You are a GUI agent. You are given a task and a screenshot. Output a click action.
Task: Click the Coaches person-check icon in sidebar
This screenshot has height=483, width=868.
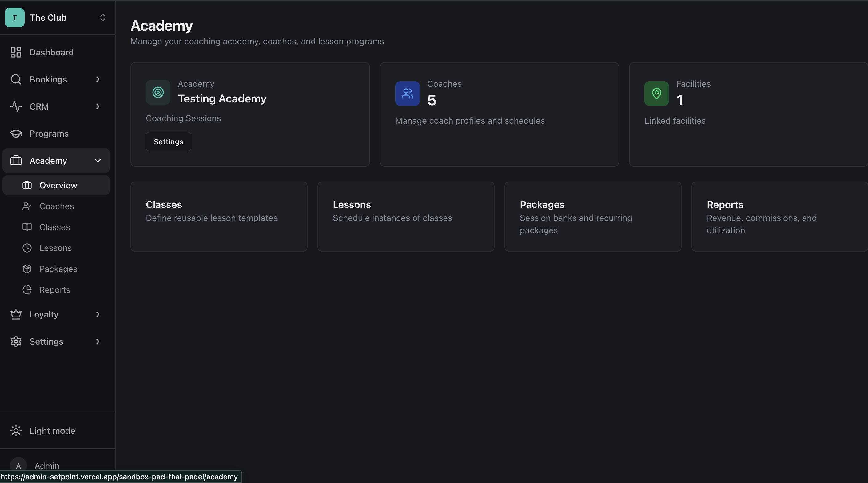coord(27,206)
